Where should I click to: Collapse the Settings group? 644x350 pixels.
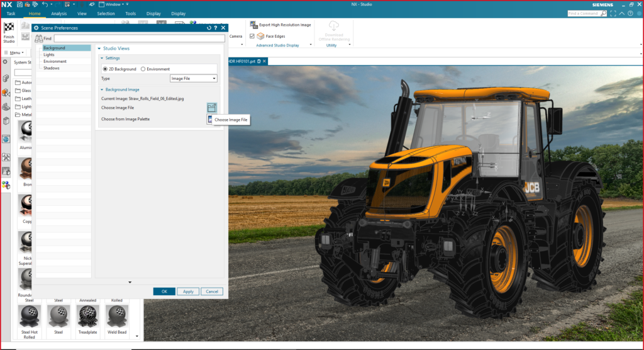point(103,59)
